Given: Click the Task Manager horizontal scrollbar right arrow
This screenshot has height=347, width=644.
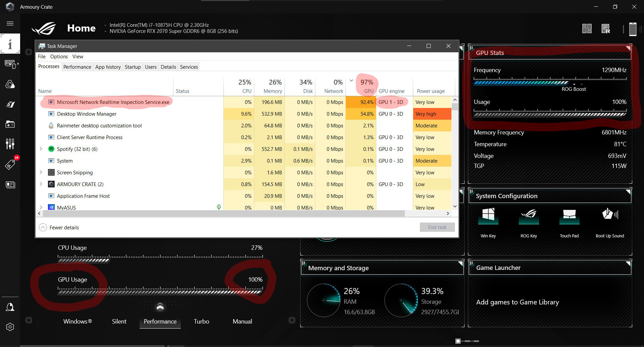Looking at the screenshot, I should [448, 213].
